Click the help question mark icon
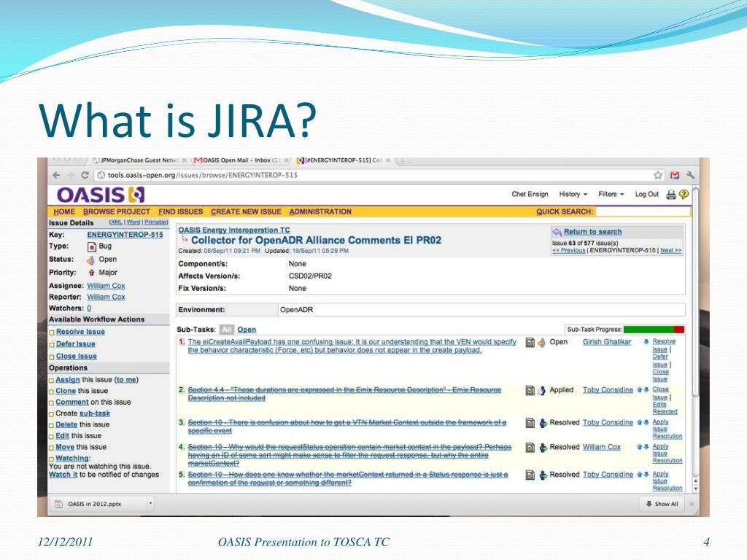The image size is (747, 560). pos(684,194)
